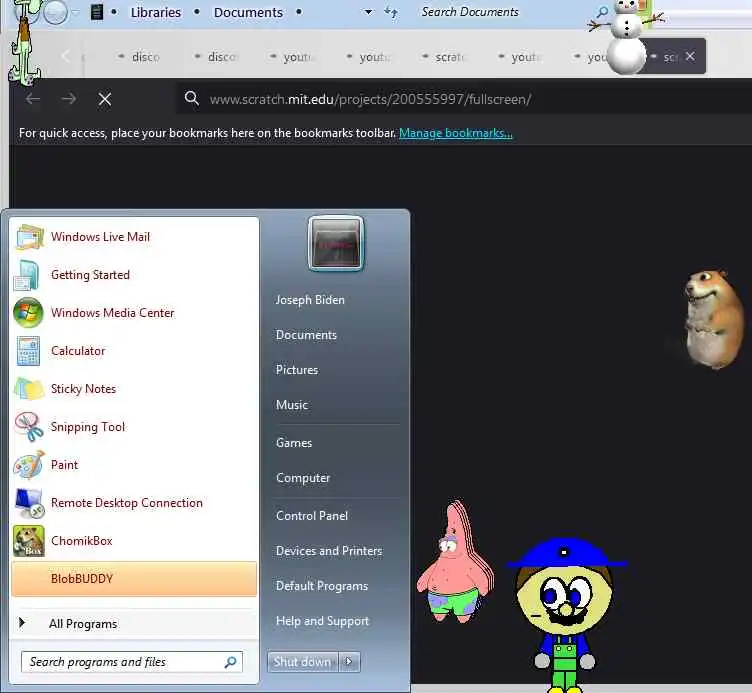The width and height of the screenshot is (752, 693).
Task: Open Joseph Biden user folder
Action: (310, 300)
